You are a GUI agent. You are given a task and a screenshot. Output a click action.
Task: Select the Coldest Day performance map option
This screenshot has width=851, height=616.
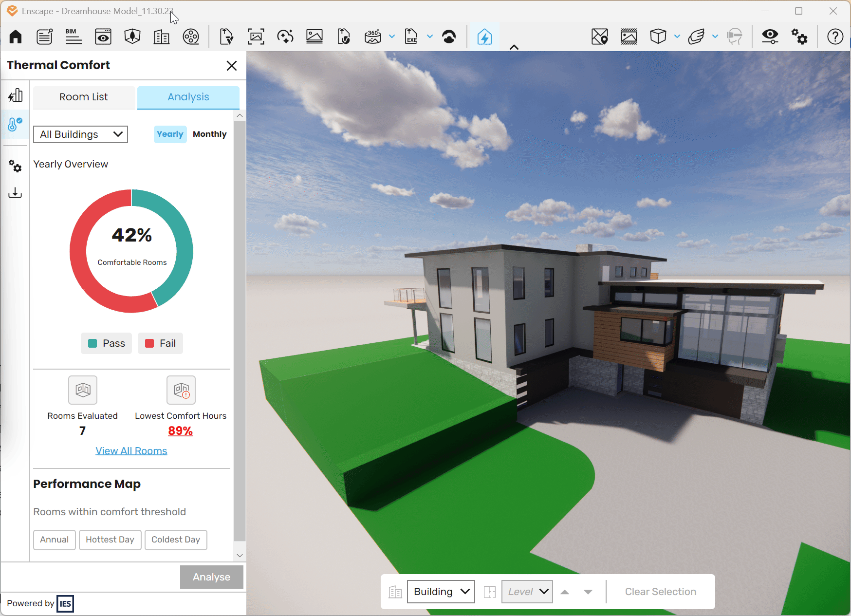click(176, 540)
